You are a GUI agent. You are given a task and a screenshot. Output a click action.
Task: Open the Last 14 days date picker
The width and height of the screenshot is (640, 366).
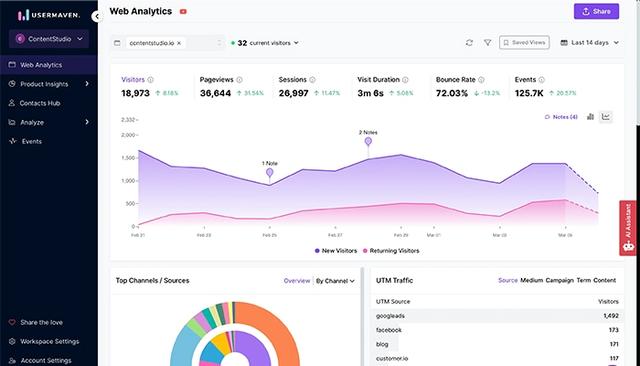click(x=589, y=42)
